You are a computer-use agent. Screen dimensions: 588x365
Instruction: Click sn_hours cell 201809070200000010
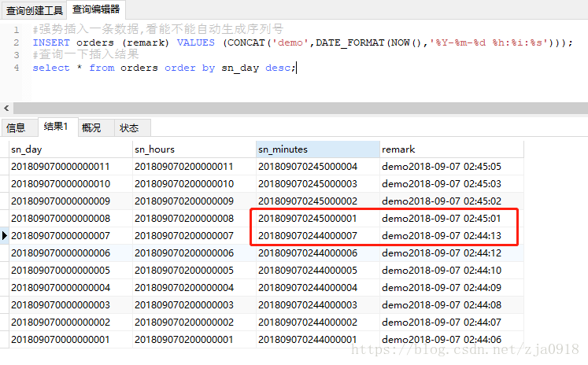pos(194,184)
